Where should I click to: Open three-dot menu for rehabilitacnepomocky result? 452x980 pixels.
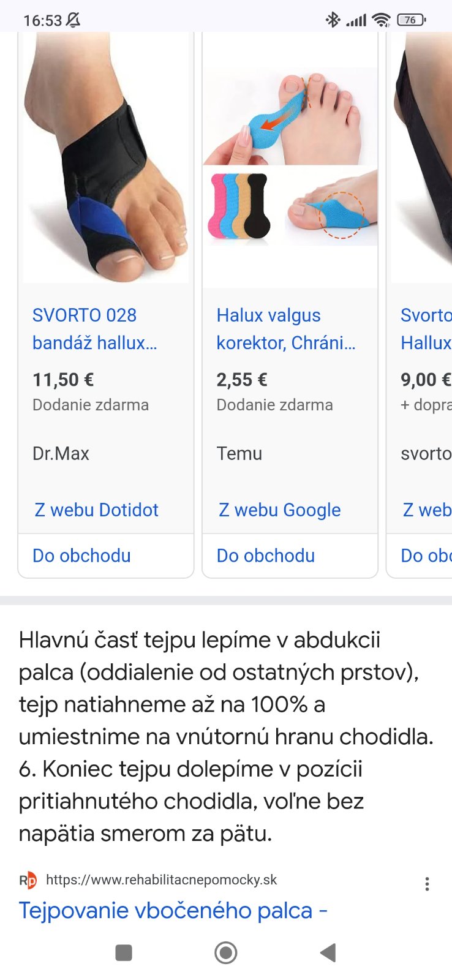[427, 884]
